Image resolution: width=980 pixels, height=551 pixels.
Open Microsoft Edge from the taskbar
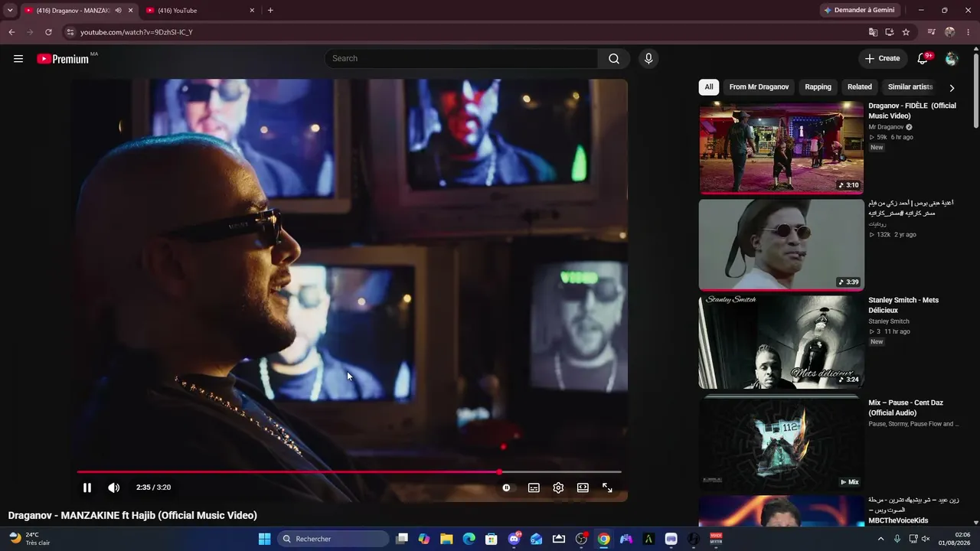pos(469,539)
